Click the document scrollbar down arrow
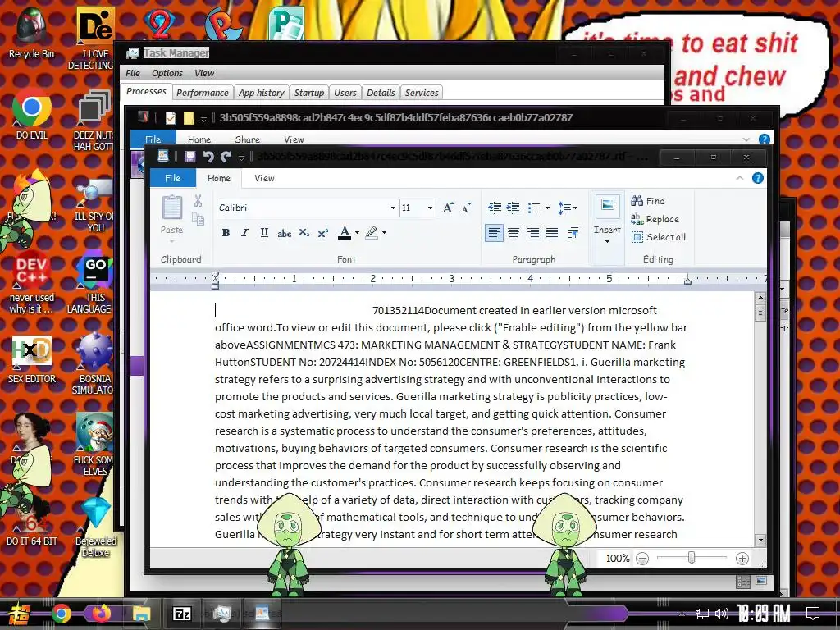This screenshot has width=840, height=630. click(x=760, y=540)
